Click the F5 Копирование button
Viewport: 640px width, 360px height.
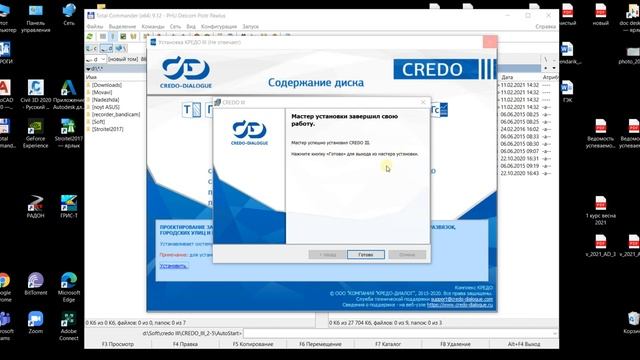253,344
